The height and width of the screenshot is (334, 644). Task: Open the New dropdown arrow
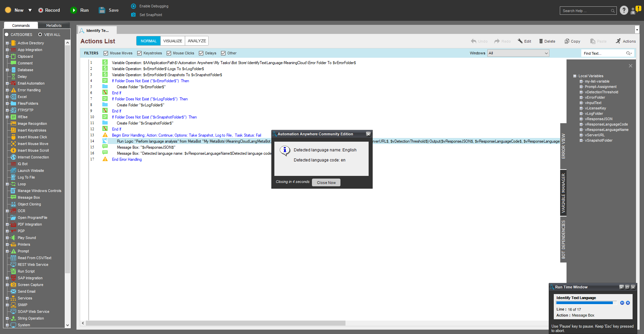(x=30, y=10)
